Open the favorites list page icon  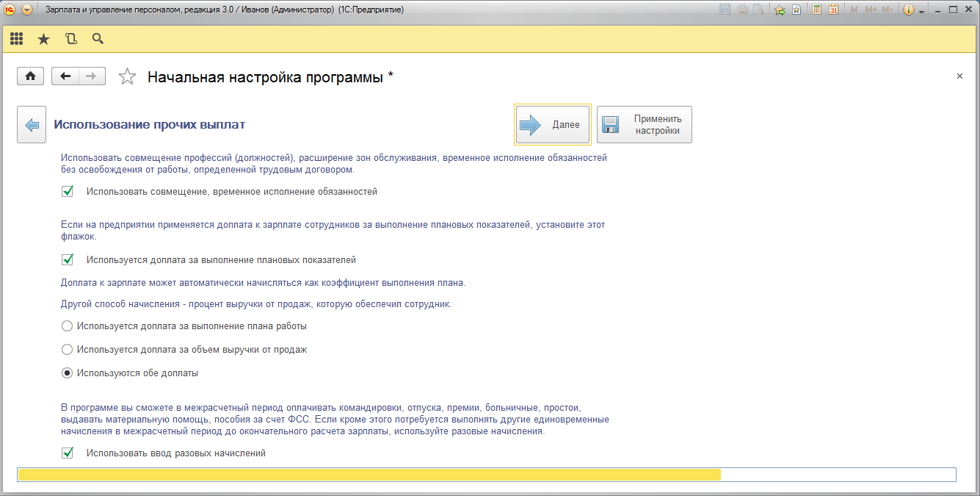pos(796,10)
